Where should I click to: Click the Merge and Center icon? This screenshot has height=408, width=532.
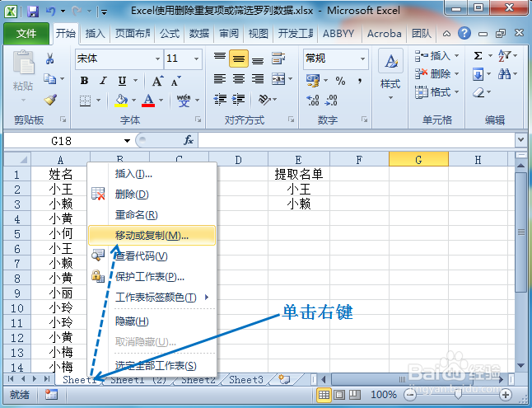coord(278,79)
